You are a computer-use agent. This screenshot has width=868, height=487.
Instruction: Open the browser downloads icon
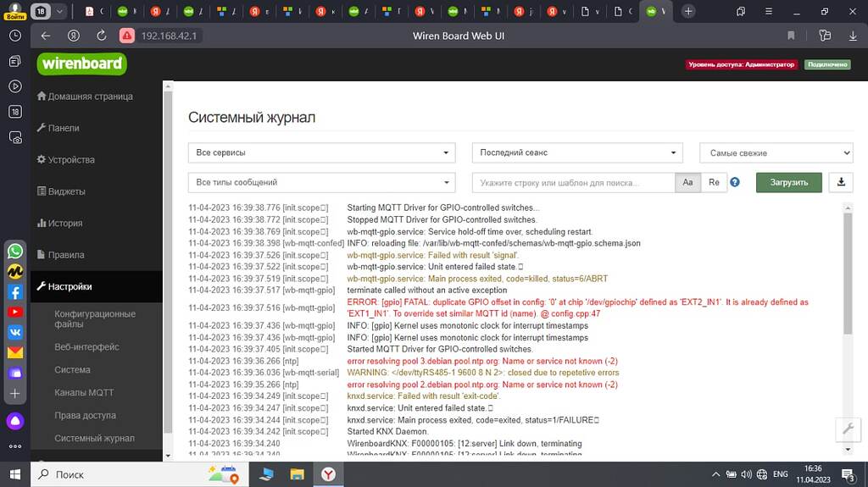tap(853, 36)
